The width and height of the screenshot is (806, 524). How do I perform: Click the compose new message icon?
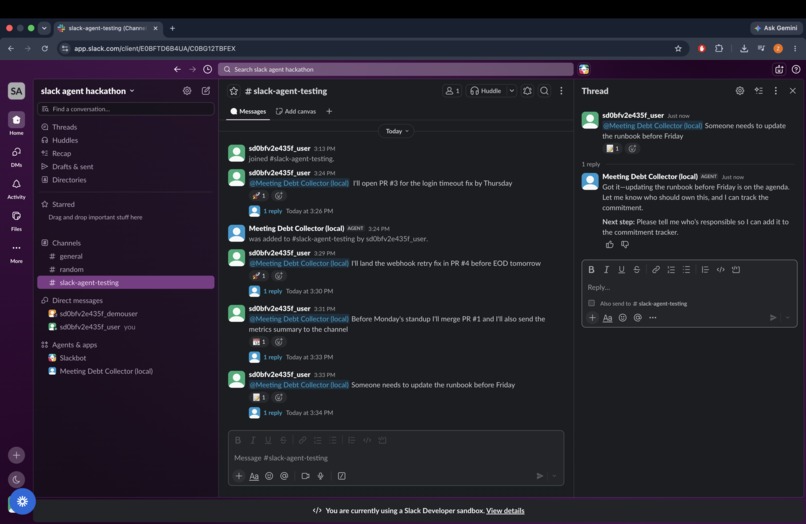pos(206,91)
